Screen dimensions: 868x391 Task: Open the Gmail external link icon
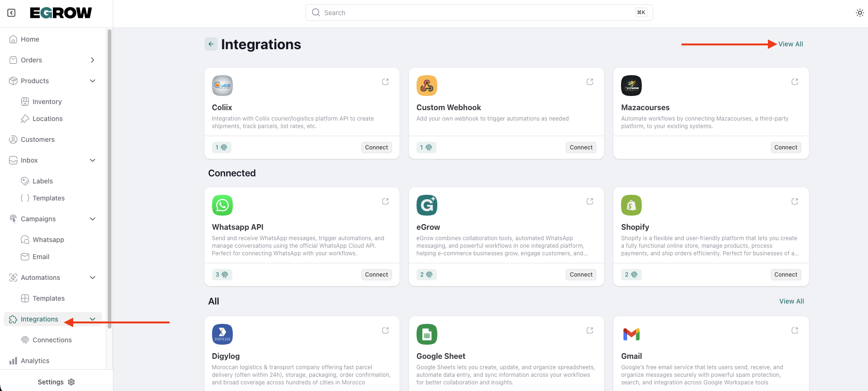[x=795, y=330]
